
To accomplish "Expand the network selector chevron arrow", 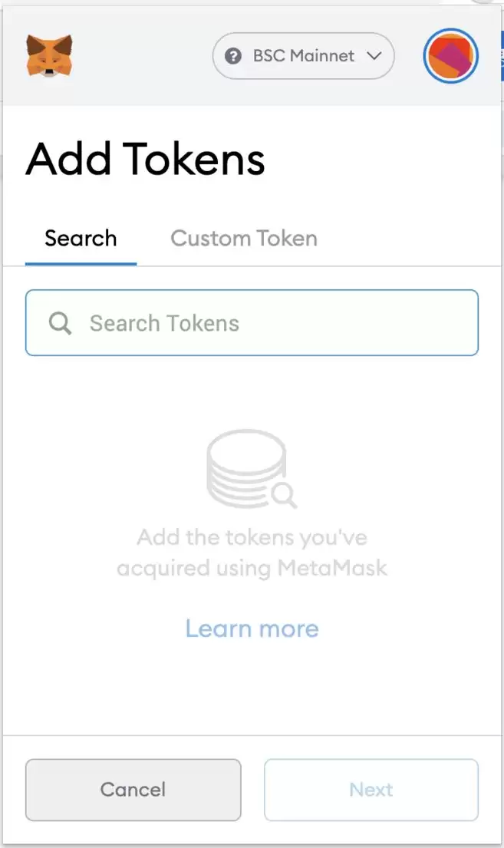I will point(374,56).
